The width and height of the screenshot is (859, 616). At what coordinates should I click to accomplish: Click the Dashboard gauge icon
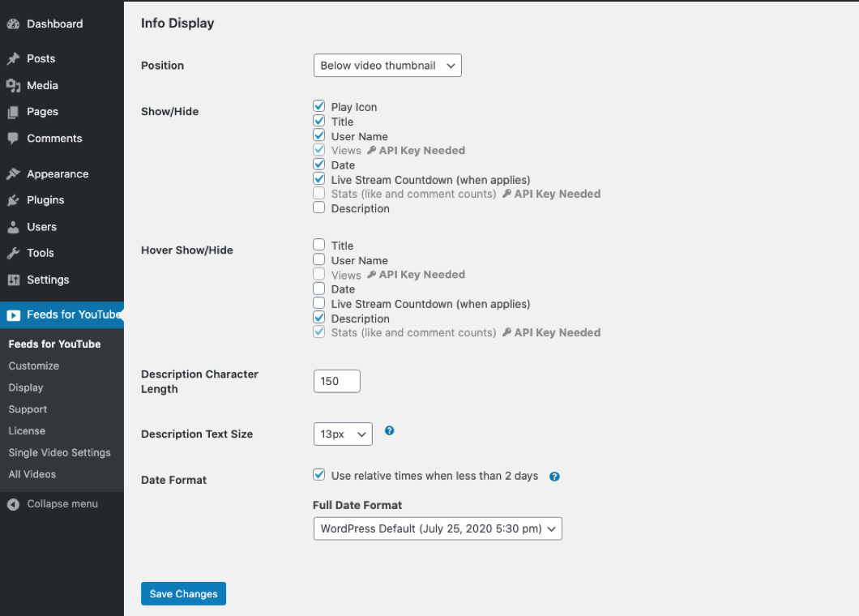(x=13, y=24)
